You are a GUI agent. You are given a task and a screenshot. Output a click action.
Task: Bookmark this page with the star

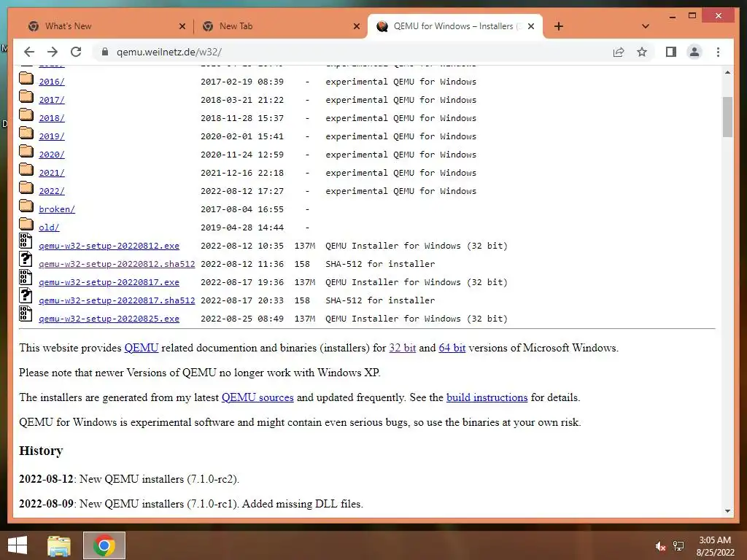click(x=642, y=52)
